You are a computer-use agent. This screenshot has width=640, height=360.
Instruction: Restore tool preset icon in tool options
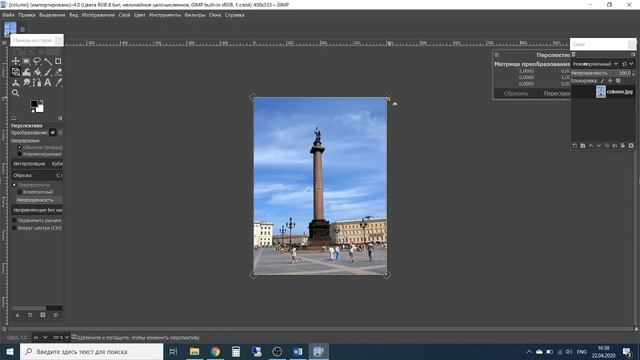coord(30,315)
